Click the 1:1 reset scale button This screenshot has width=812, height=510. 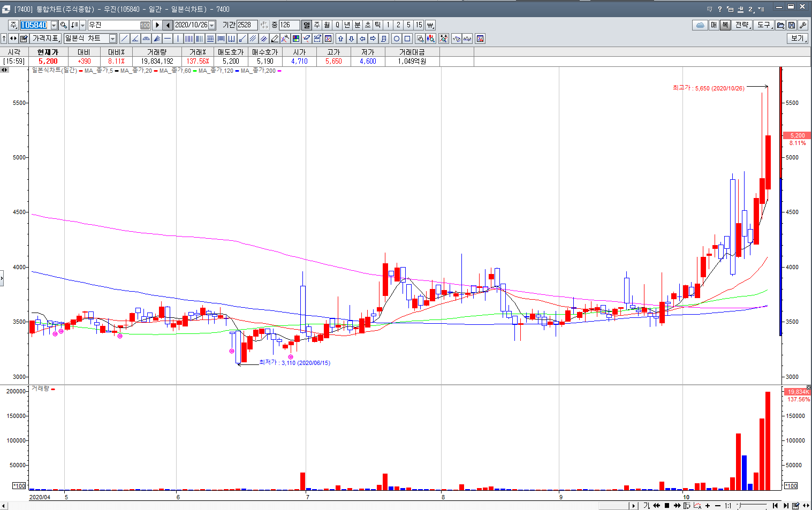(x=728, y=506)
